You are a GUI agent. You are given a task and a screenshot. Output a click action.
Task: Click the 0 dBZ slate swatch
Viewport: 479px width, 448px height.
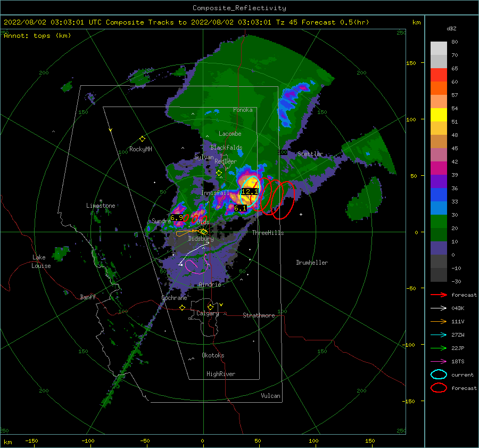[439, 248]
